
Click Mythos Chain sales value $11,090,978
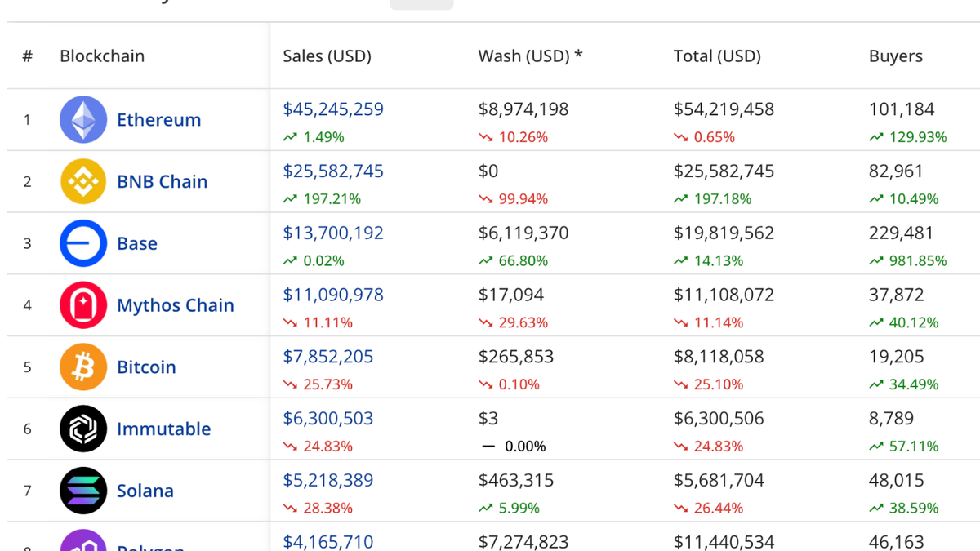(333, 295)
